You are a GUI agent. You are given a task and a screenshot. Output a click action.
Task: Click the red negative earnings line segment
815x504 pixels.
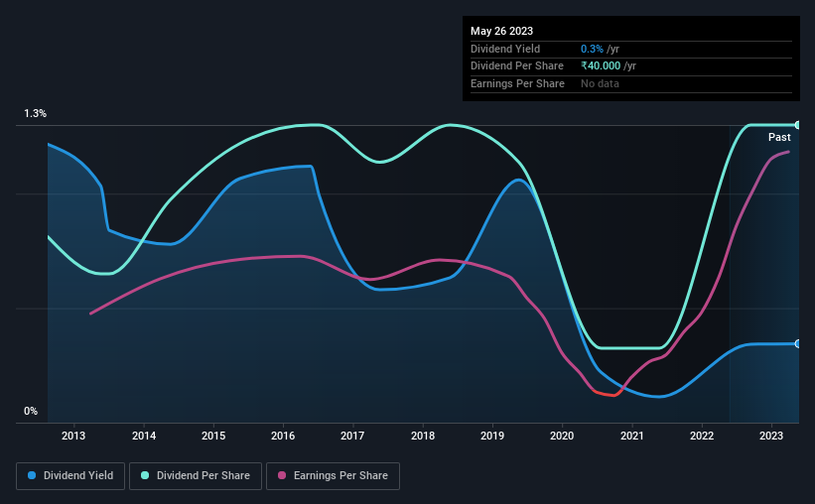[x=605, y=393]
